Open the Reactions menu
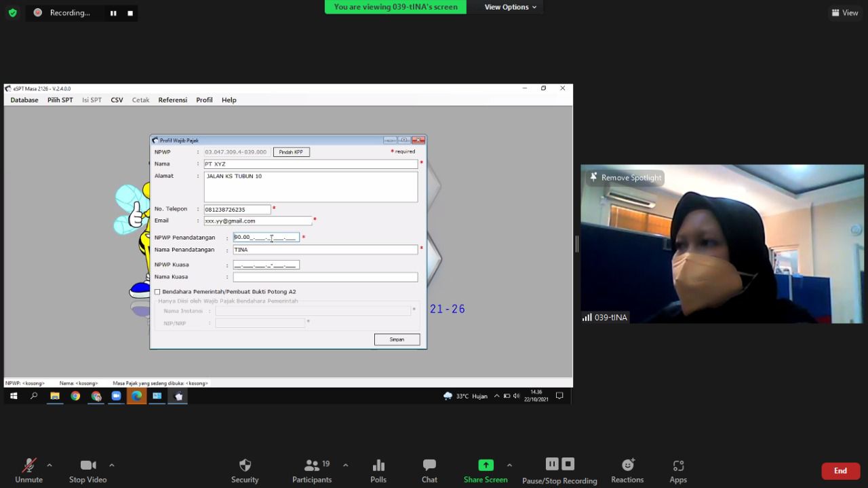The width and height of the screenshot is (868, 488). click(627, 466)
